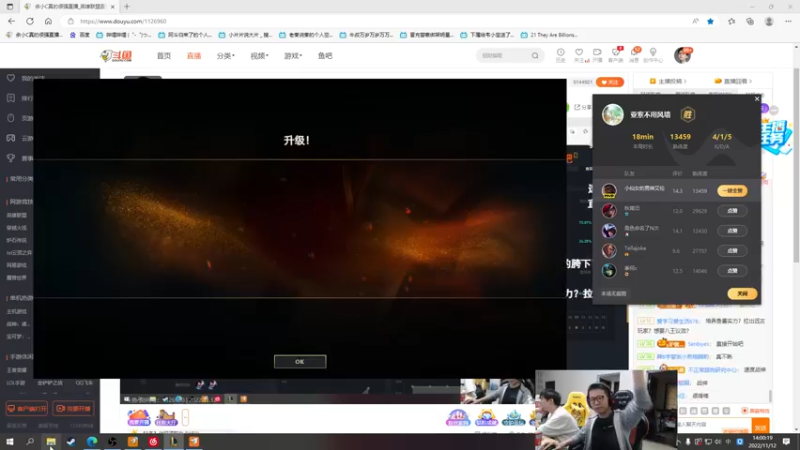Click the blue favorite star icon

(710, 21)
